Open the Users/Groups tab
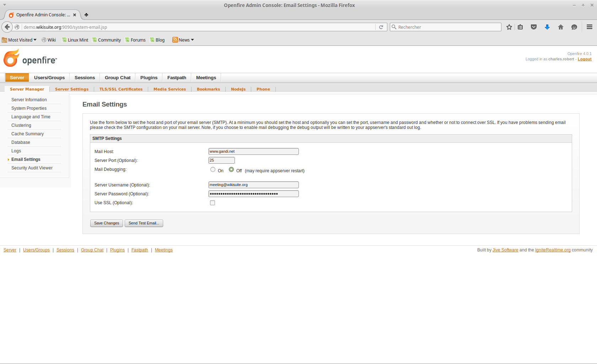 (49, 78)
